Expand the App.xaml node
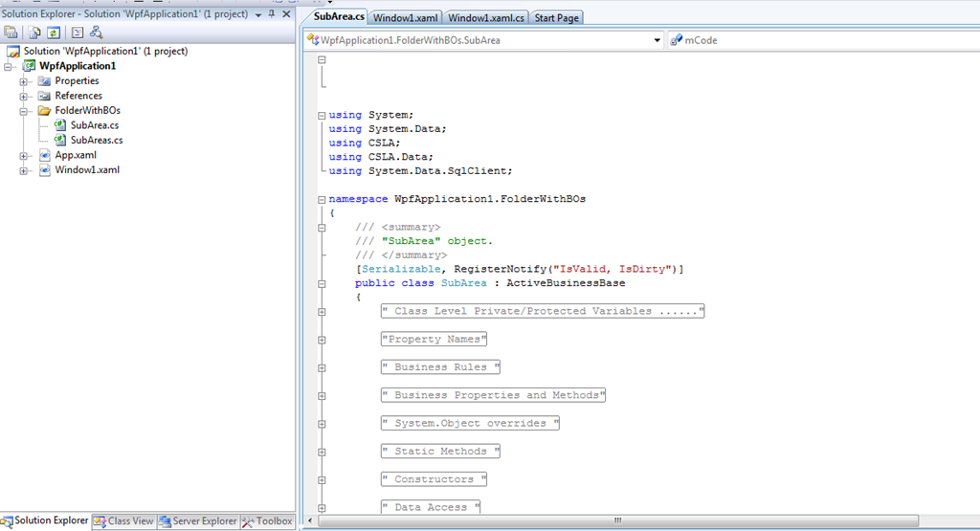Screen dimensions: 980x531 (x=23, y=156)
